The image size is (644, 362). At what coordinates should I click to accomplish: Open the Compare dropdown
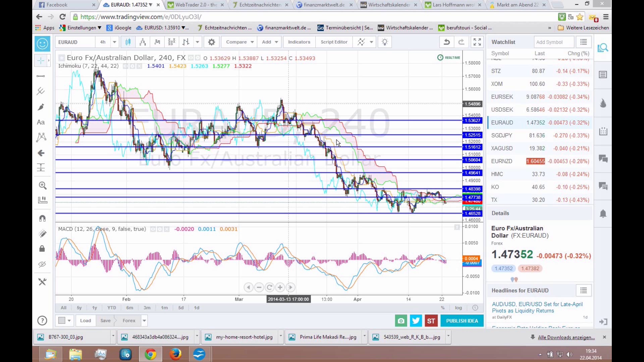pyautogui.click(x=239, y=42)
